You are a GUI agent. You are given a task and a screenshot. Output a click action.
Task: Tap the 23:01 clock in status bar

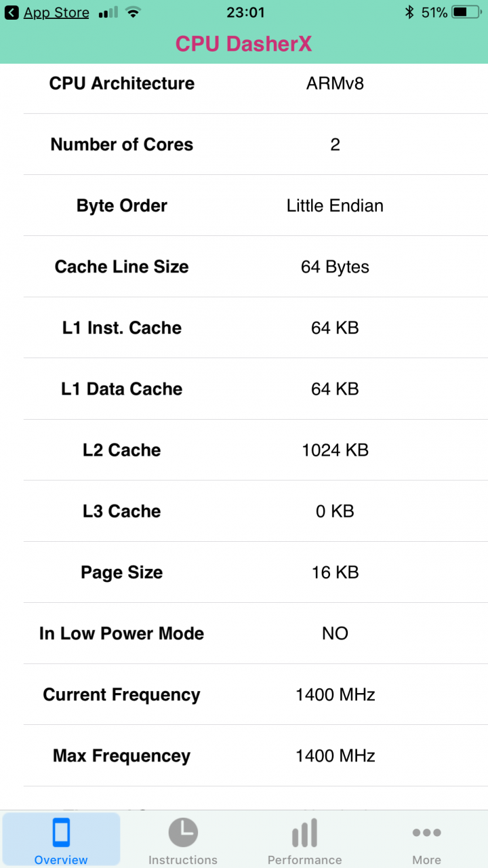click(245, 12)
